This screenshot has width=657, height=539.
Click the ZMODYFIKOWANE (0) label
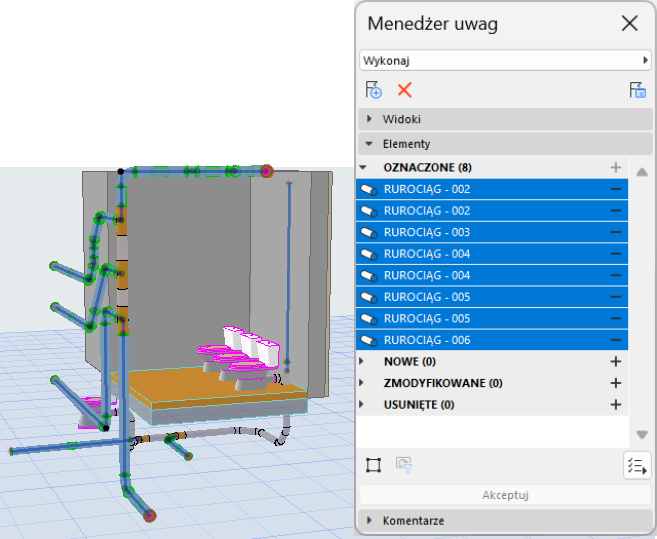coord(443,383)
